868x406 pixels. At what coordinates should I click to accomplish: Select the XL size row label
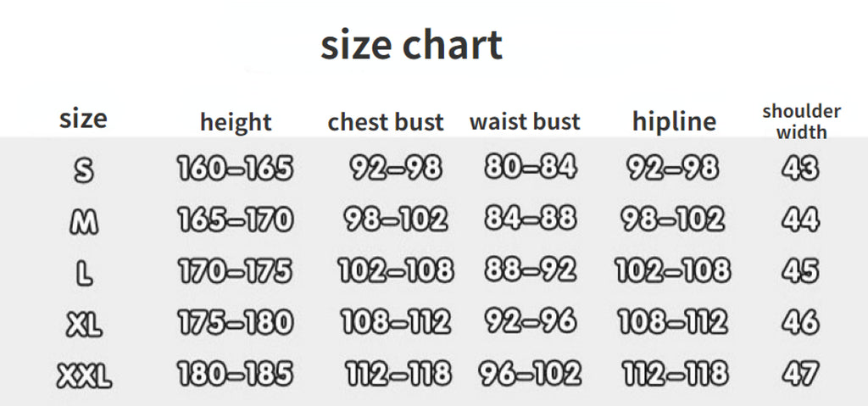84,324
